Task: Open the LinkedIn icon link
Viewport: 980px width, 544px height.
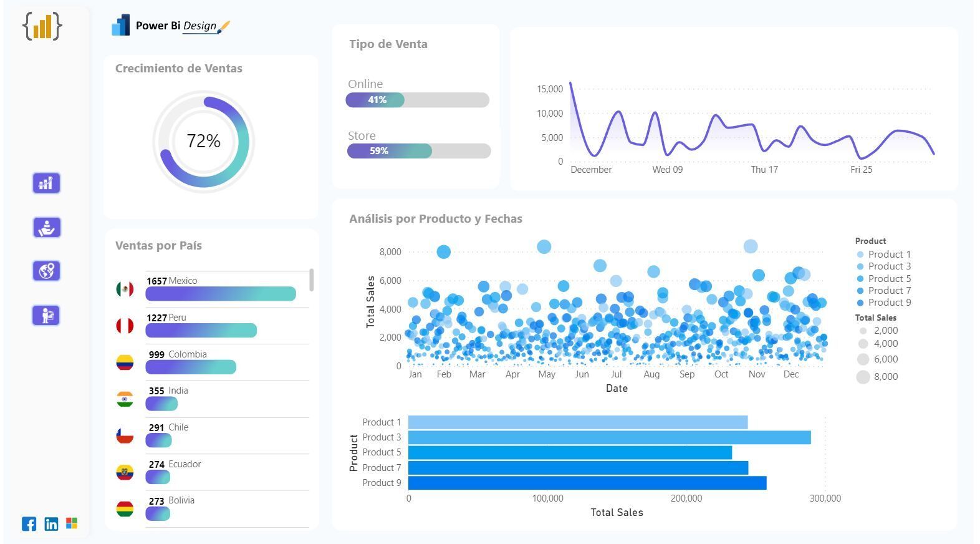Action: 51,523
